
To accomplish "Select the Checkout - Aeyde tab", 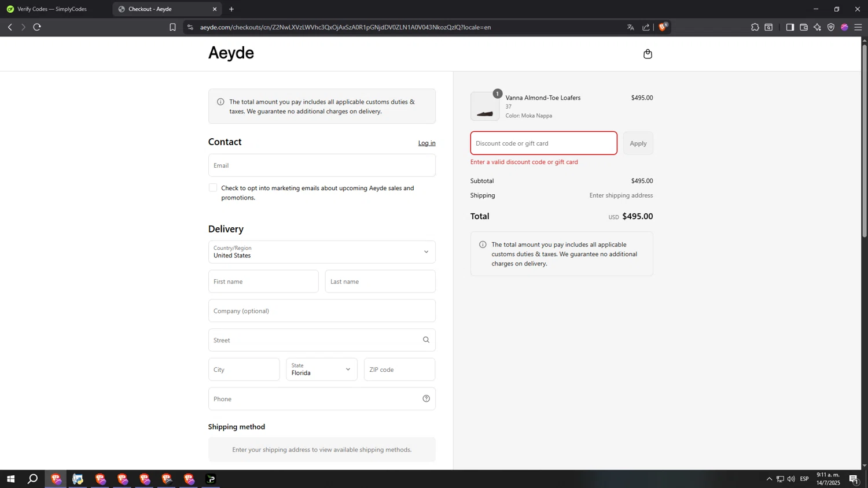I will pos(167,9).
